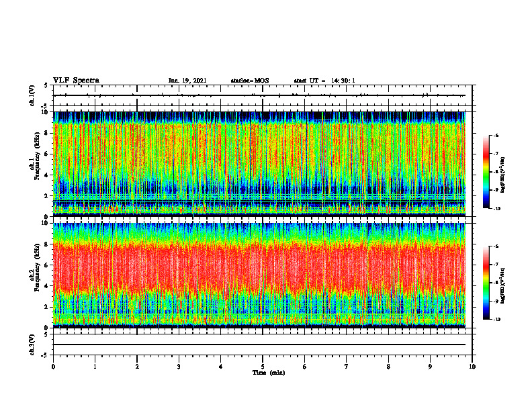Select the "start UT = 14:30: 1" label

click(324, 81)
